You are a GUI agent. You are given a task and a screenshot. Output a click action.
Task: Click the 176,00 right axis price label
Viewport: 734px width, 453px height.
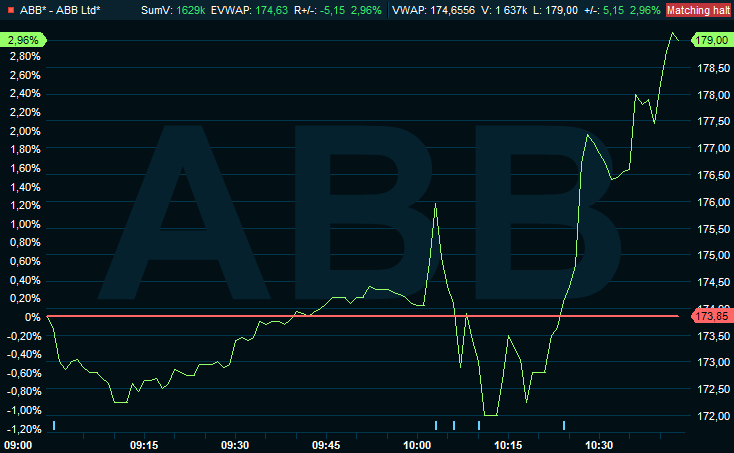(x=713, y=202)
